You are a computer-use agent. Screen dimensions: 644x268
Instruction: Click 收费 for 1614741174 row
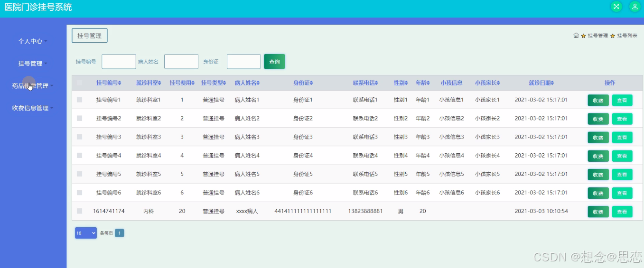point(598,212)
